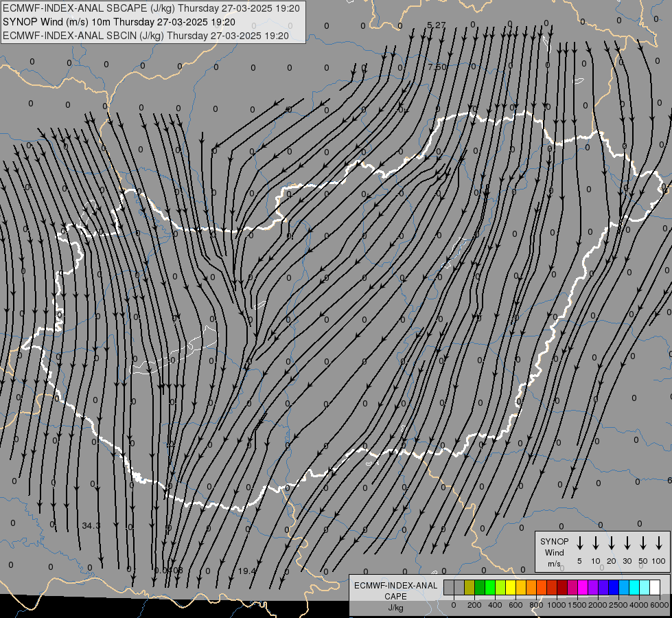
Task: Select the pure blue swatch left of the 2500 tick
Action: pos(614,587)
